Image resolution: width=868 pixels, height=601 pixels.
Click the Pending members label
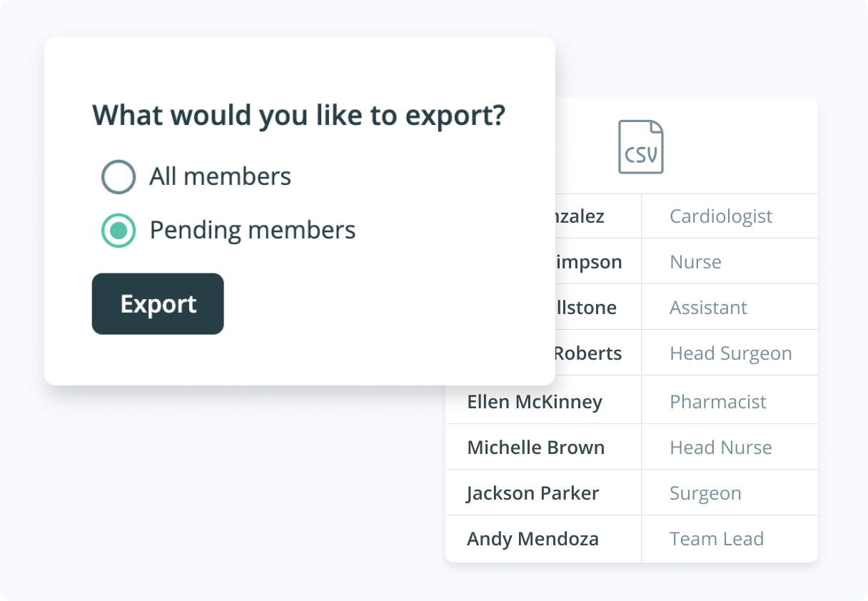coord(252,231)
